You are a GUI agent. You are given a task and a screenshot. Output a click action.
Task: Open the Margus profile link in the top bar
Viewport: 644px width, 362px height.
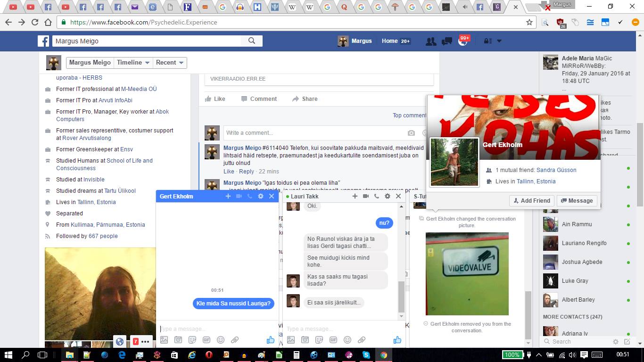(355, 41)
